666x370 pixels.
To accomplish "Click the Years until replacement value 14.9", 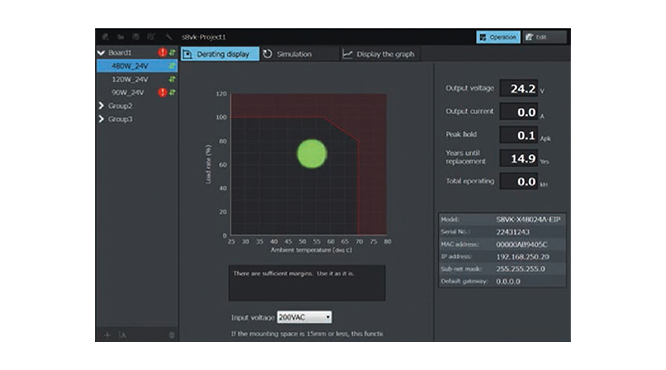I will tap(519, 158).
